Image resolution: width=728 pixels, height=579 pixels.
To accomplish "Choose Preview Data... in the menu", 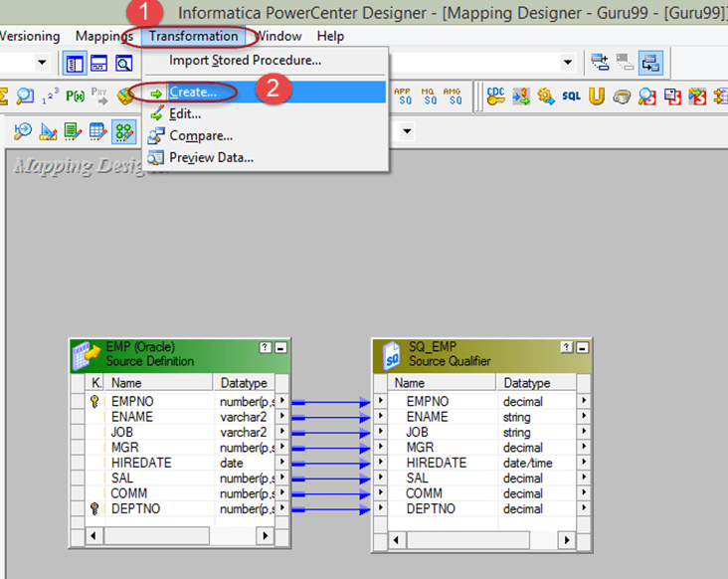I will coord(266,157).
